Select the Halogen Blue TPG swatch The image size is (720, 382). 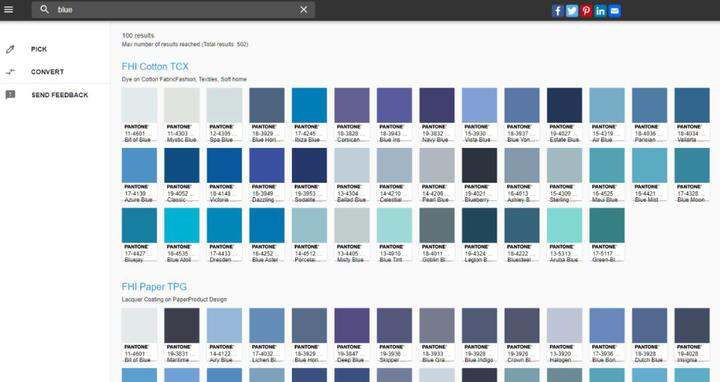click(x=564, y=336)
